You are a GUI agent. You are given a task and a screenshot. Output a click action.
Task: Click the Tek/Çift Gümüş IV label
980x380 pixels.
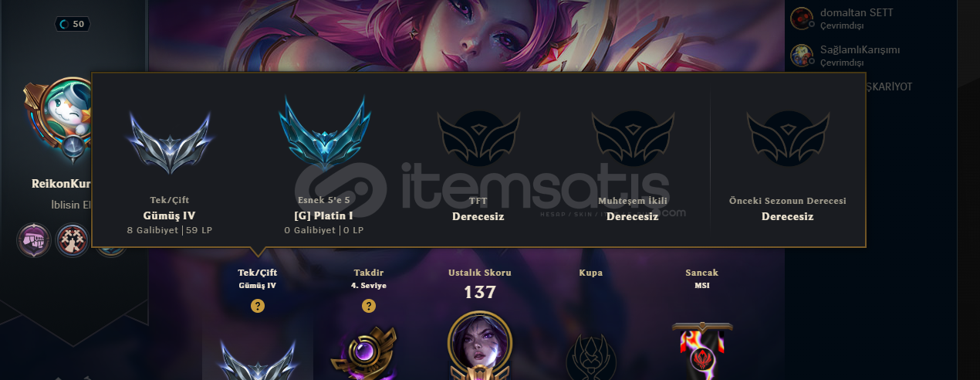(x=258, y=279)
